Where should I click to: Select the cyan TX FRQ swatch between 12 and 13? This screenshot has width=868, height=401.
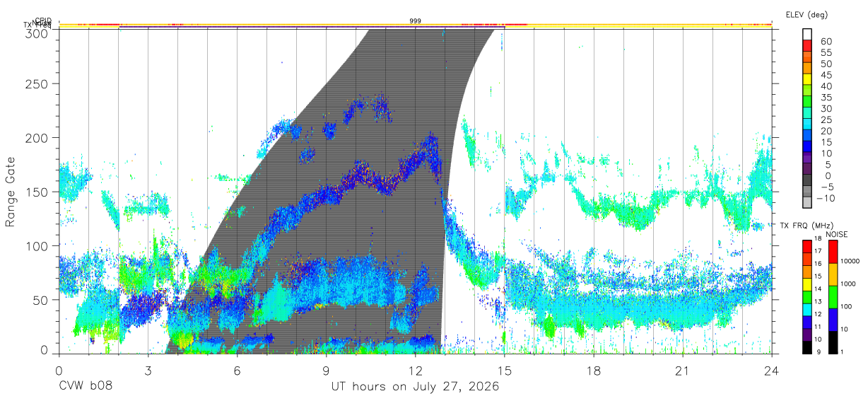(x=807, y=310)
